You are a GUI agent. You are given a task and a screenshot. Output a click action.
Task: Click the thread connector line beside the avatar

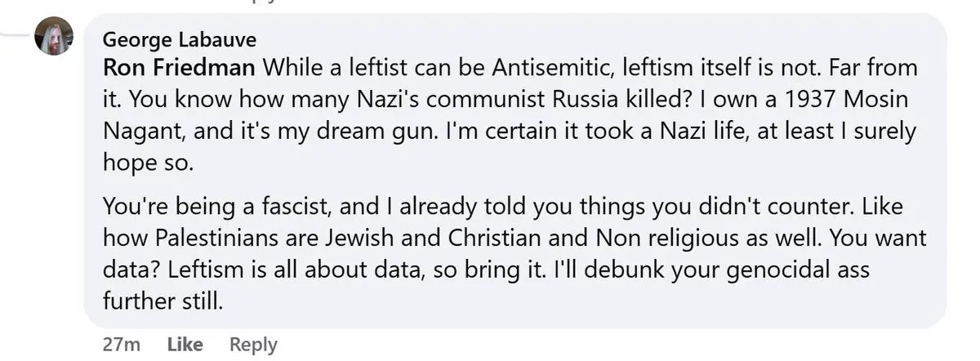tap(16, 31)
